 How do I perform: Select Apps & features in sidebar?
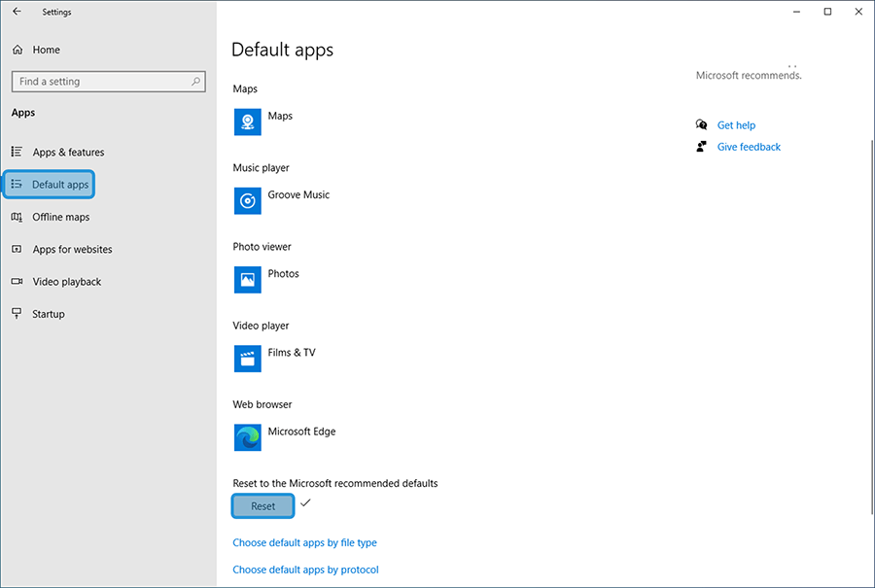[68, 153]
